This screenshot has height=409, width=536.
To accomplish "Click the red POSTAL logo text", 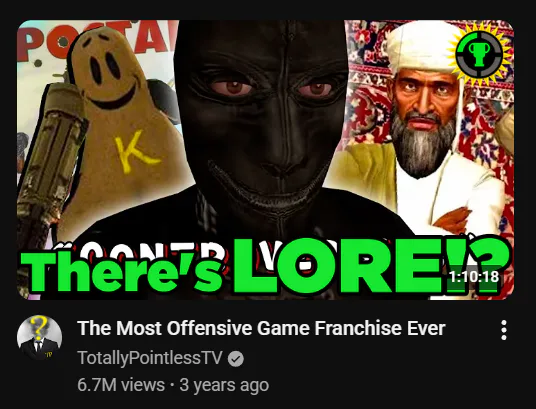I will click(x=98, y=40).
